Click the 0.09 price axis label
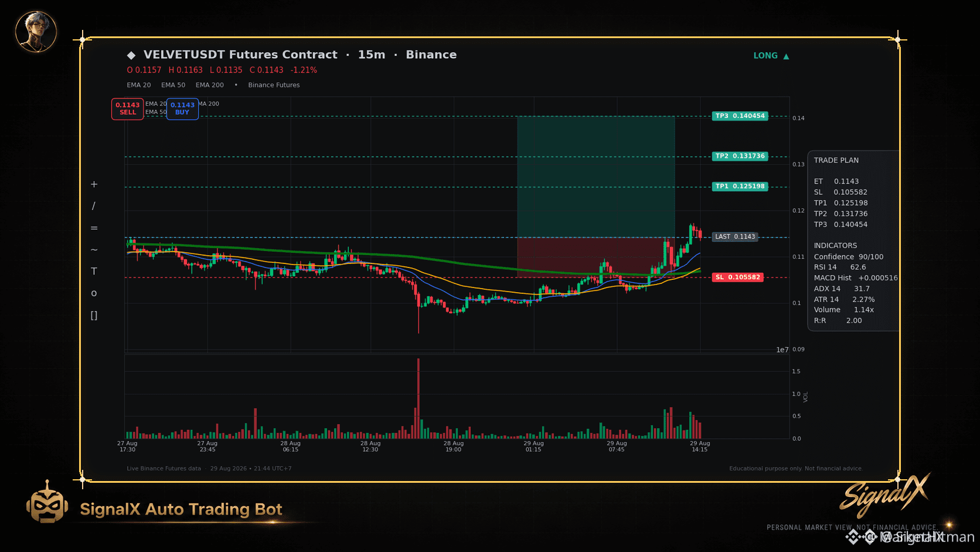The height and width of the screenshot is (552, 980). (798, 350)
